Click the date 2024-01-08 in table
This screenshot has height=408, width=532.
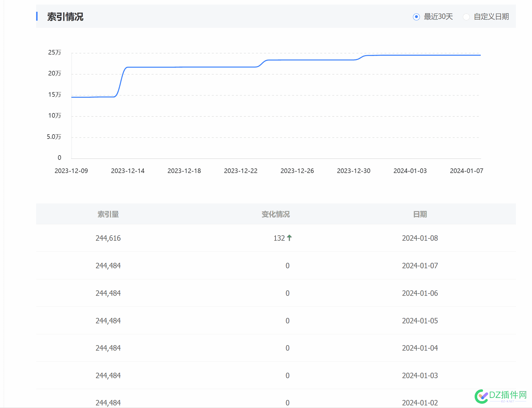pos(420,238)
